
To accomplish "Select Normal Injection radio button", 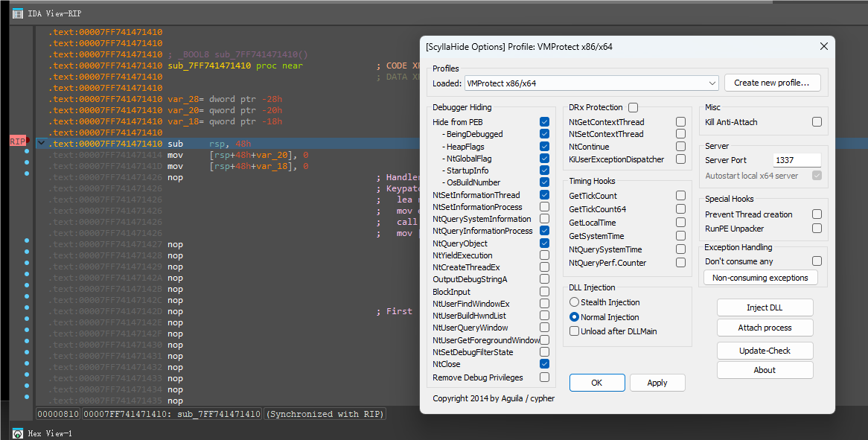I will click(574, 317).
